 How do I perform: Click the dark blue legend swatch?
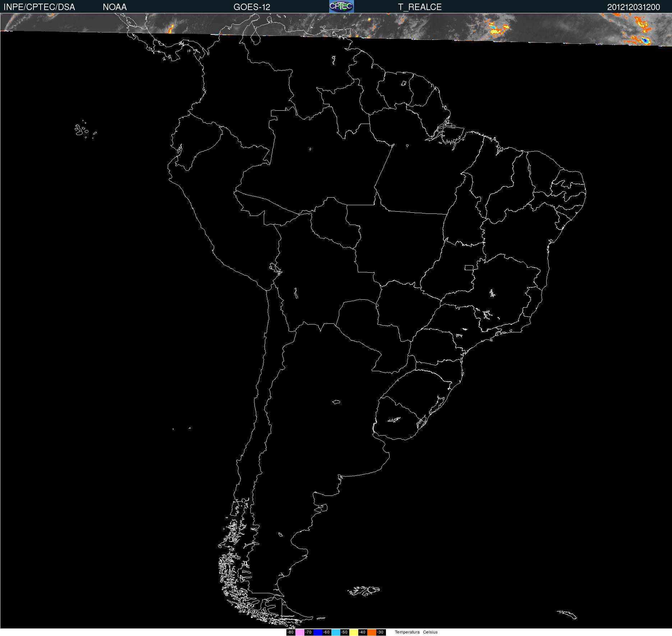[318, 632]
